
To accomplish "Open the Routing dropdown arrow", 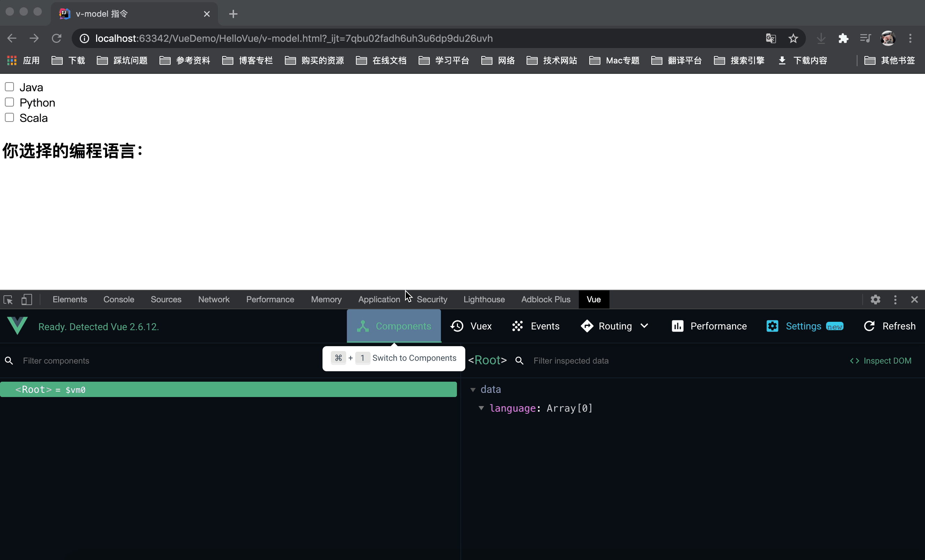I will click(x=644, y=326).
